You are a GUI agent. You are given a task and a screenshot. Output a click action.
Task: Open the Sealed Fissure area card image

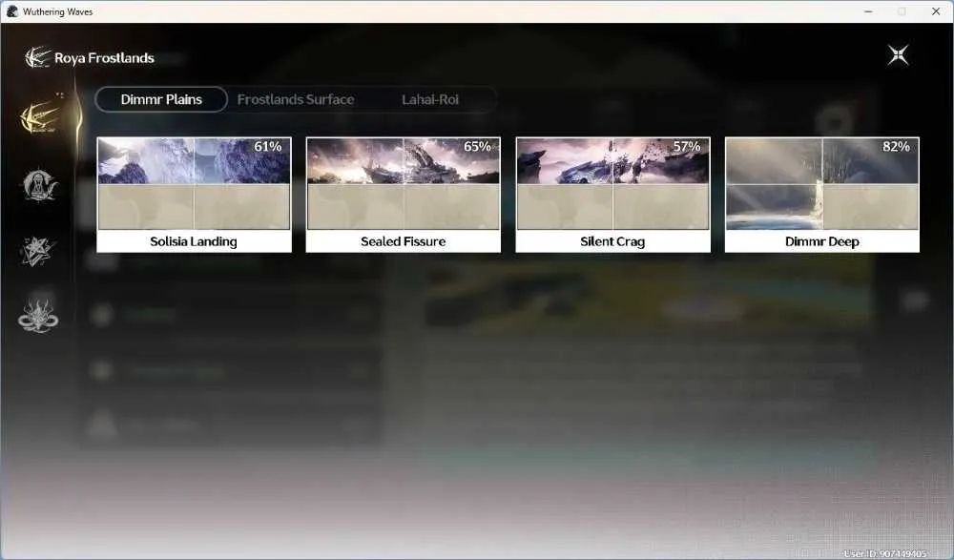tap(404, 184)
